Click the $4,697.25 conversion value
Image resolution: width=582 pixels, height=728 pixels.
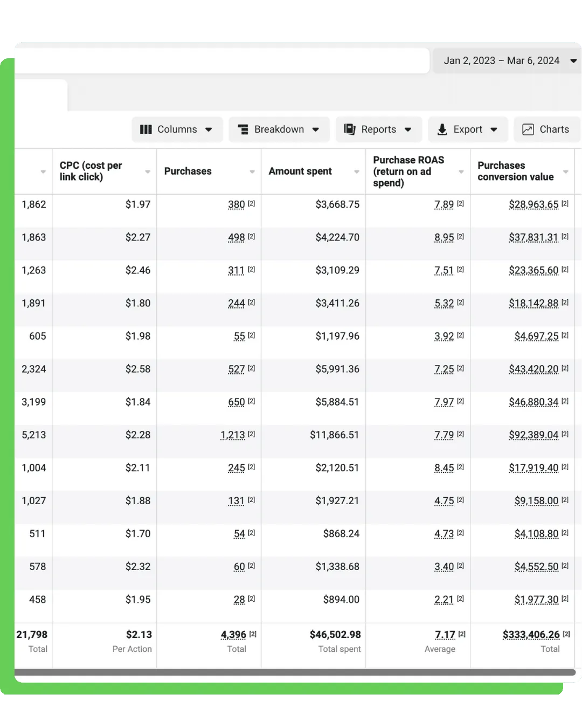(x=537, y=336)
